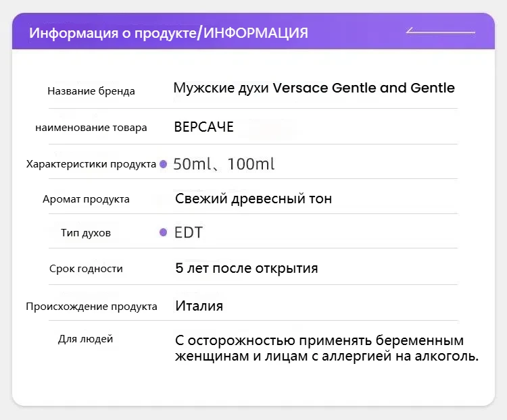
Task: Click the purple bullet beside '50ml、100ml'
Action: (164, 164)
